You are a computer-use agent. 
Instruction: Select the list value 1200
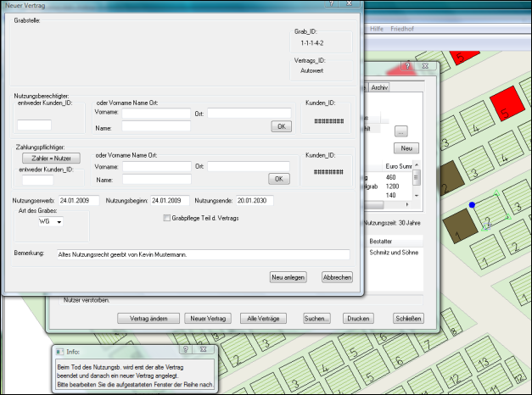392,186
